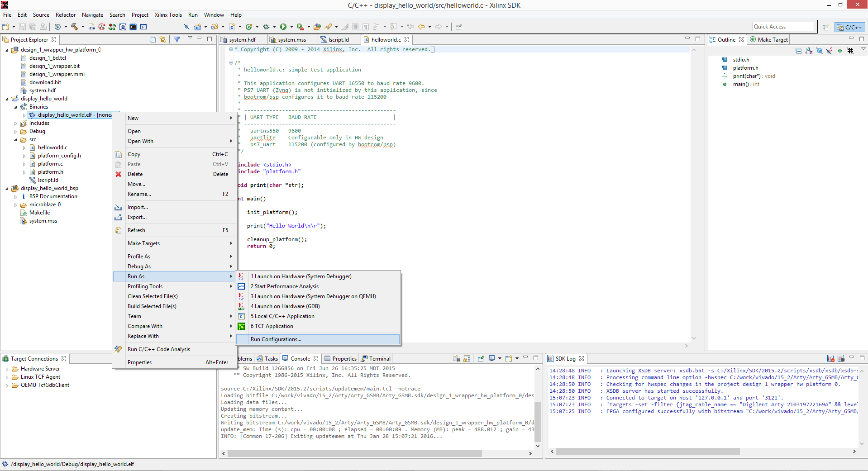Select Run Configurations... menu entry
This screenshot has width=868, height=471.
(318, 339)
